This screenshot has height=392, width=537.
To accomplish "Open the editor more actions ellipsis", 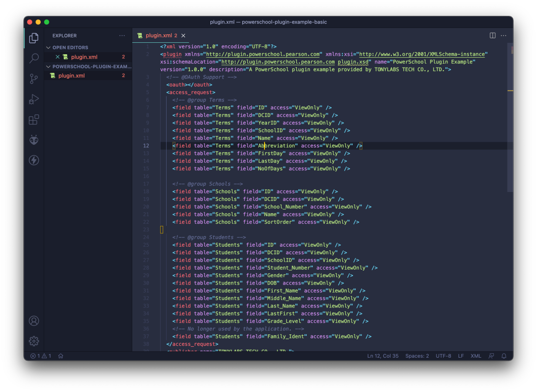I will (503, 36).
